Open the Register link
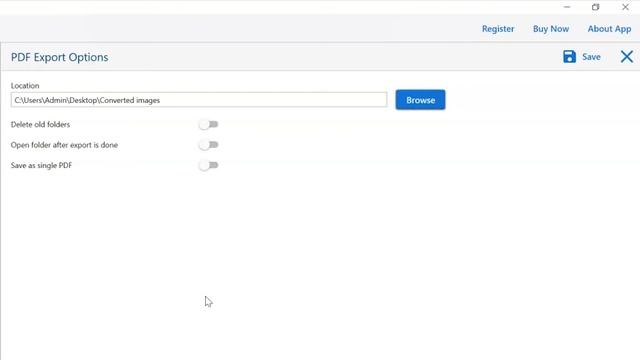Viewport: 640px width, 360px height. (498, 29)
